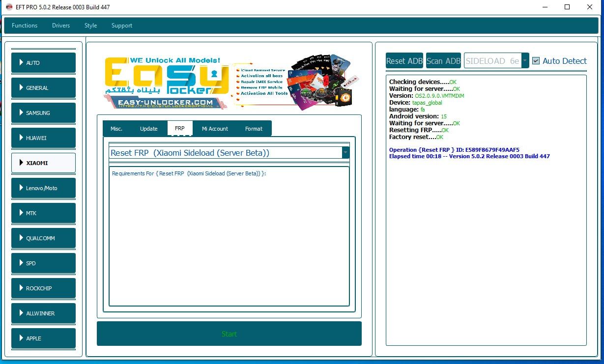
Task: Click the EFT PRO app icon in title bar
Action: coord(9,7)
